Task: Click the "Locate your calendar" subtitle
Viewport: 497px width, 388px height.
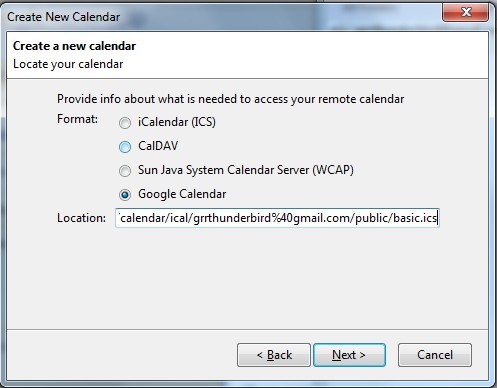Action: pos(68,64)
